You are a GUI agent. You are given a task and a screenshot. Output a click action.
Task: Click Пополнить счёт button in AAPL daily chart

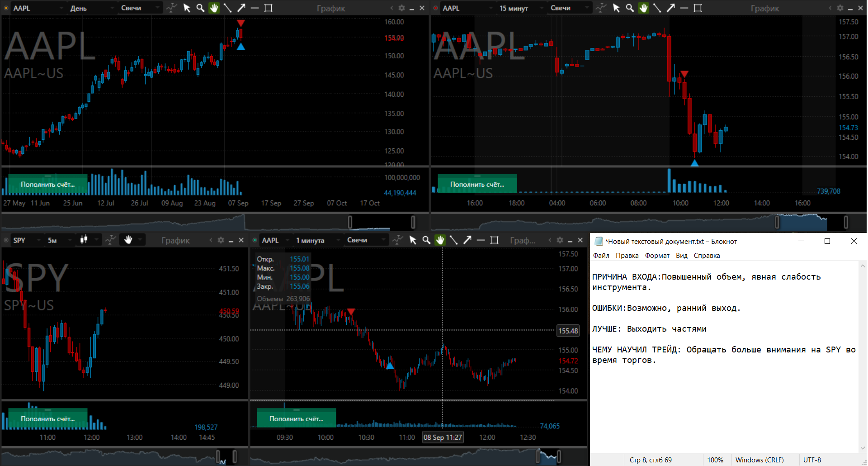(x=48, y=184)
